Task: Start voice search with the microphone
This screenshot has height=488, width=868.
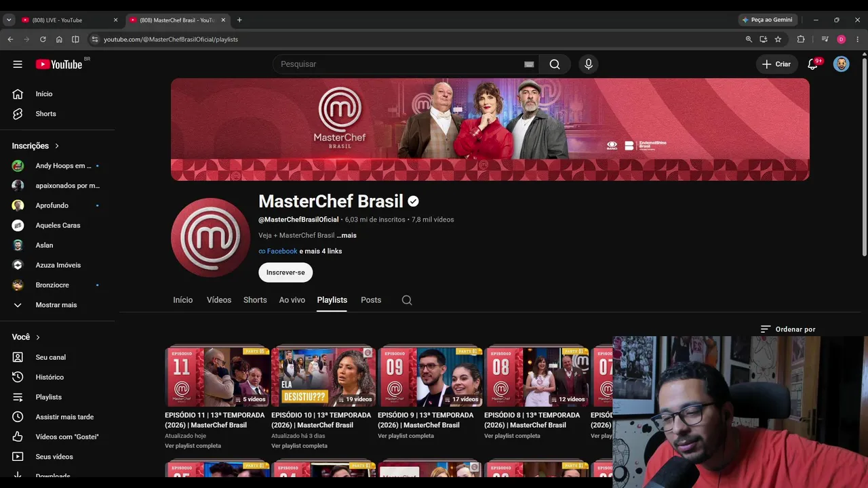Action: 589,64
